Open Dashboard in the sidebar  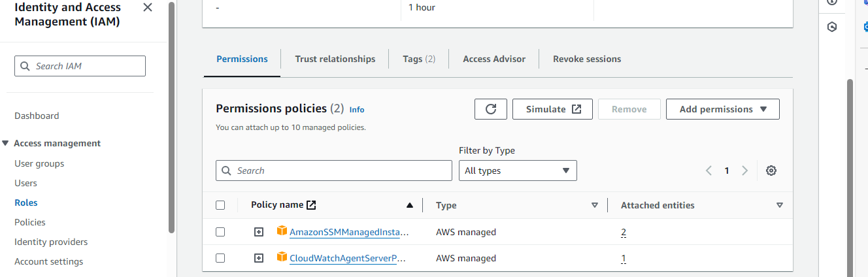[x=37, y=116]
